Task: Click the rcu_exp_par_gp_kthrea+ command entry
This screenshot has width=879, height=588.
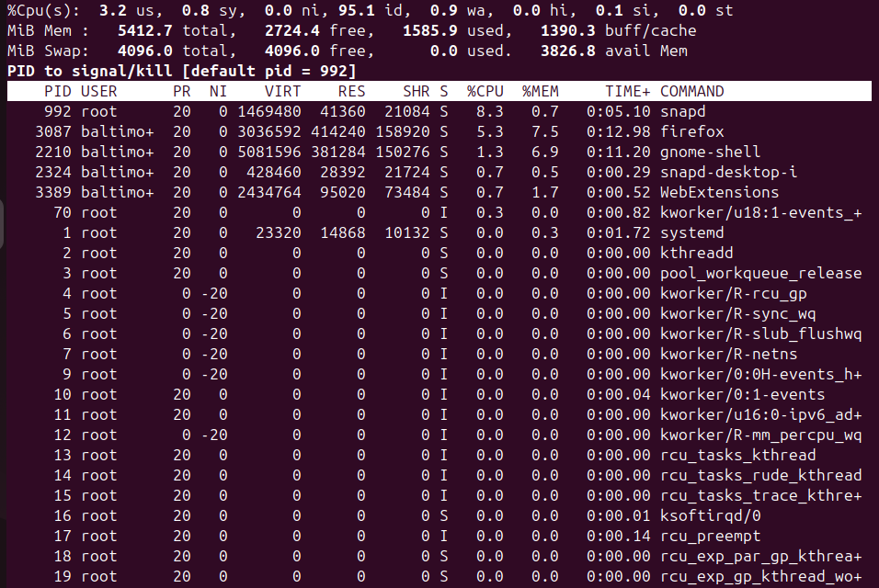Action: (760, 555)
